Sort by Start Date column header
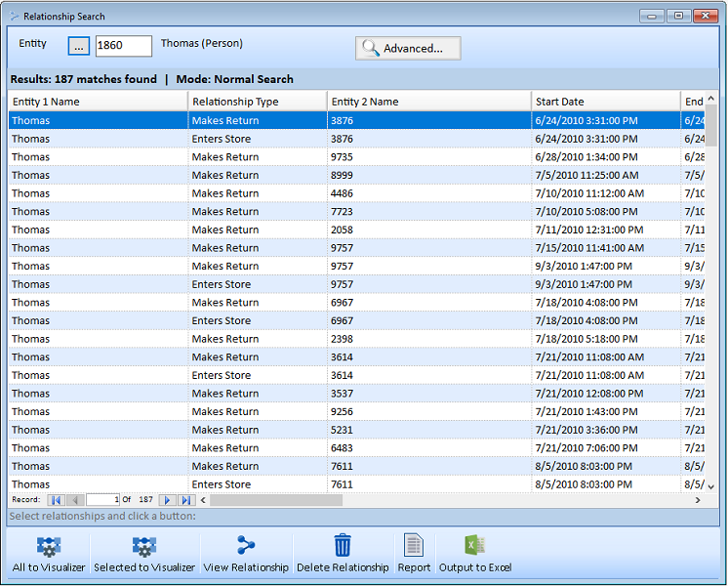Image resolution: width=728 pixels, height=586 pixels. point(605,102)
